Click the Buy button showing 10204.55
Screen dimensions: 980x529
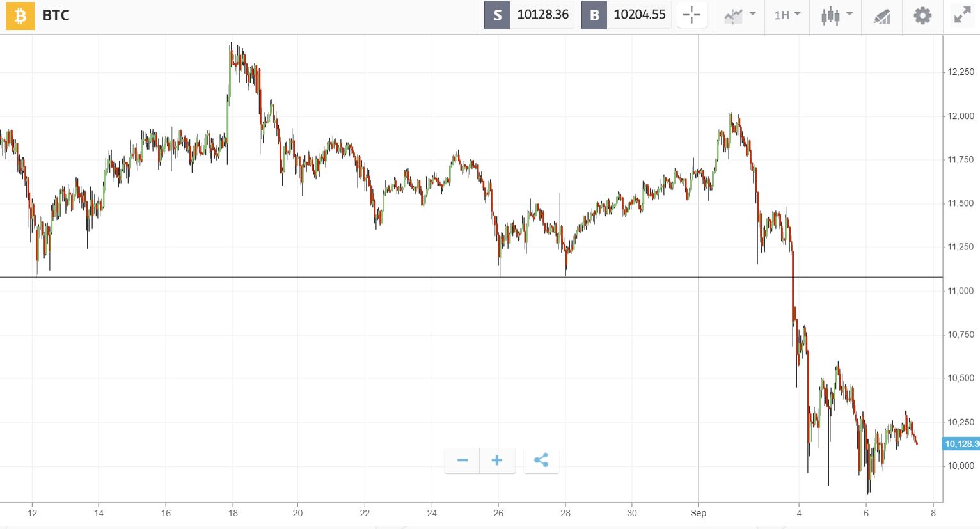click(x=626, y=15)
